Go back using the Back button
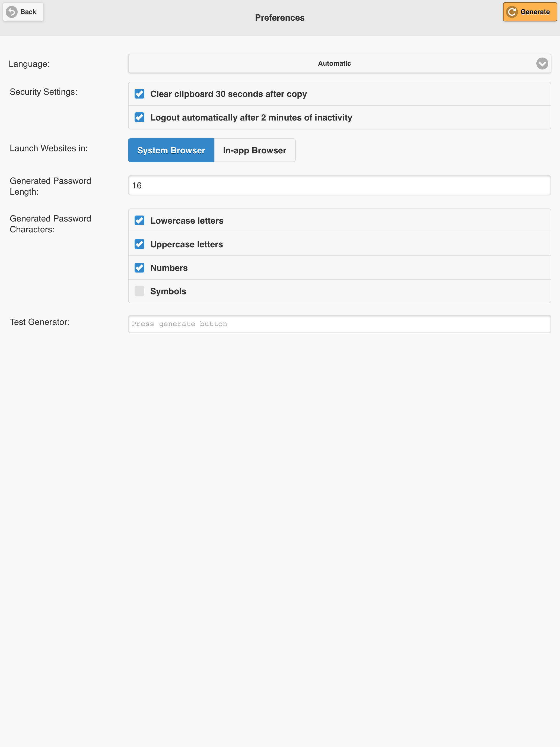This screenshot has width=560, height=747. click(23, 12)
